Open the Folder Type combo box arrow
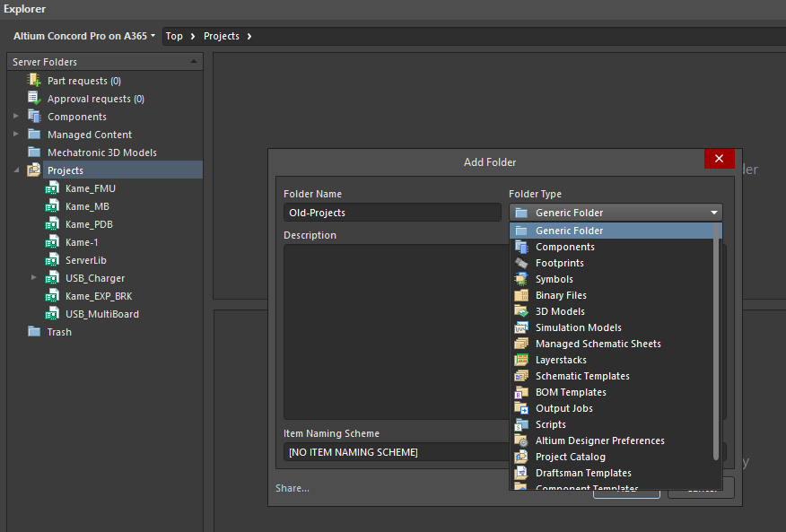The width and height of the screenshot is (786, 532). coord(714,213)
